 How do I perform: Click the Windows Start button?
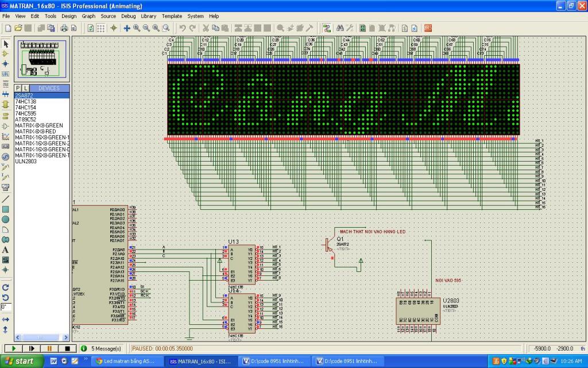pyautogui.click(x=20, y=361)
